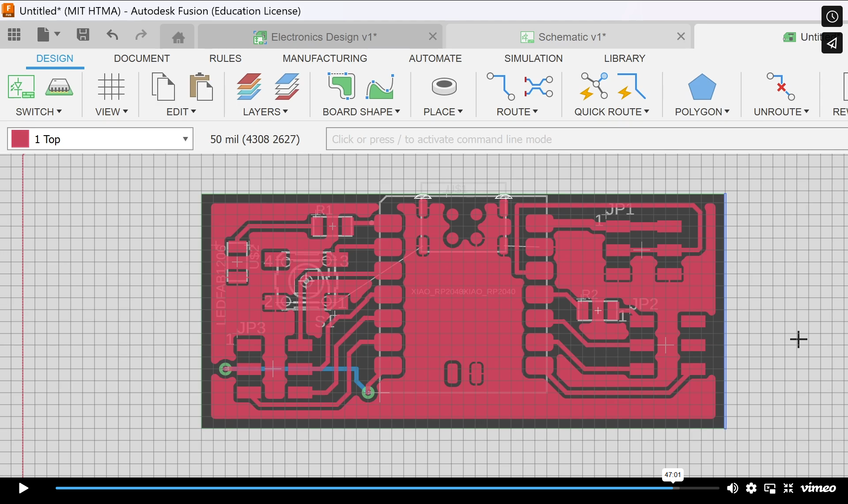Select the Polygon pour tool icon
The image size is (848, 504).
701,87
